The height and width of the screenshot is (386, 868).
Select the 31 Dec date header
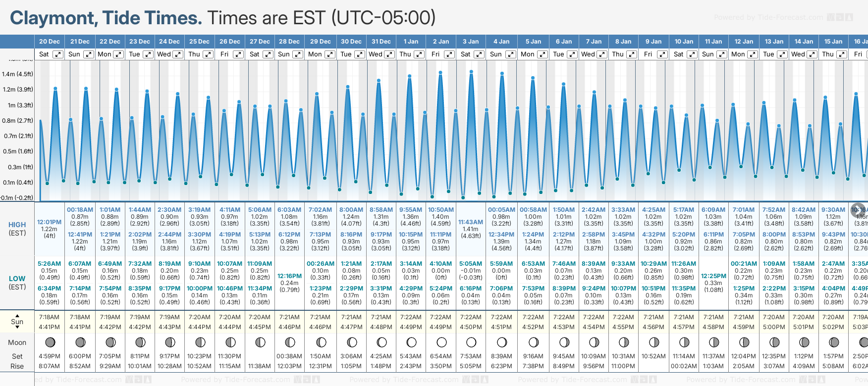[381, 42]
